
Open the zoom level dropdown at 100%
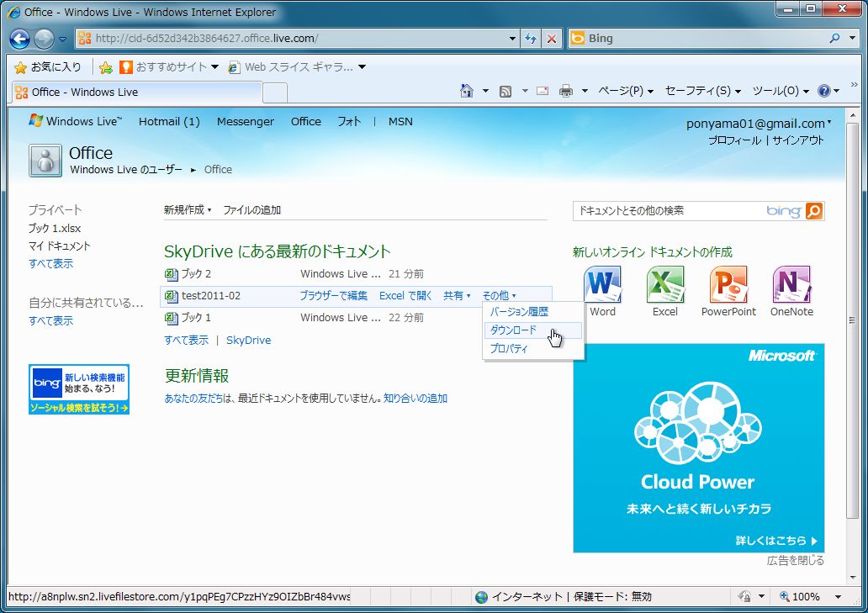[838, 597]
